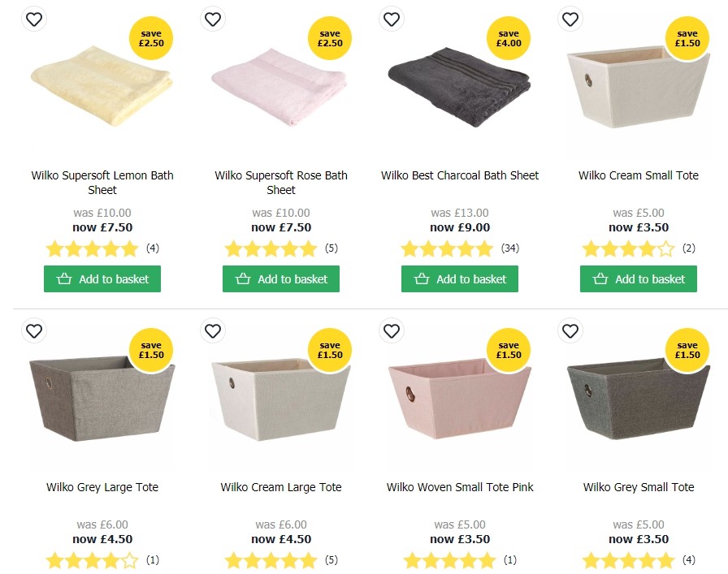The height and width of the screenshot is (574, 728).
Task: Add the Cream Small Tote to basket
Action: [638, 278]
